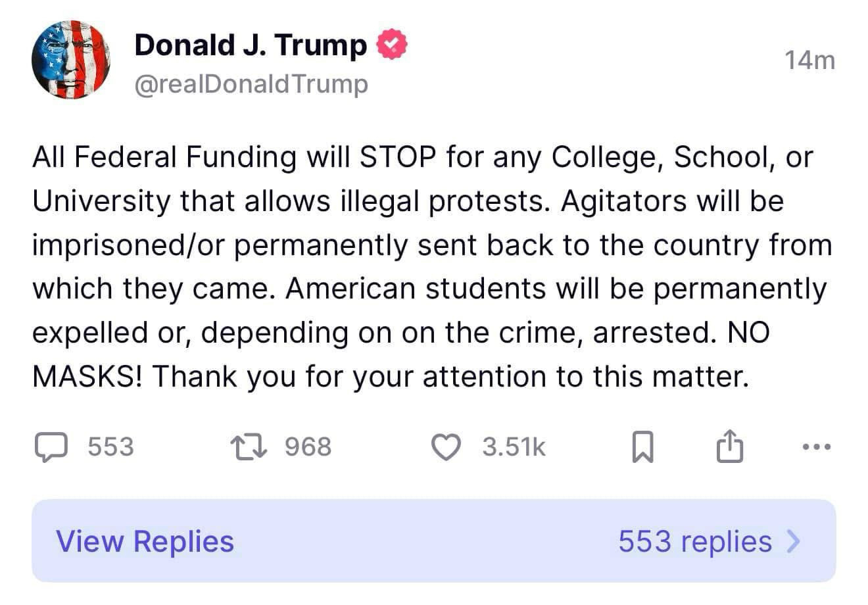Click the capitalized word STOP in the post

pyautogui.click(x=397, y=157)
